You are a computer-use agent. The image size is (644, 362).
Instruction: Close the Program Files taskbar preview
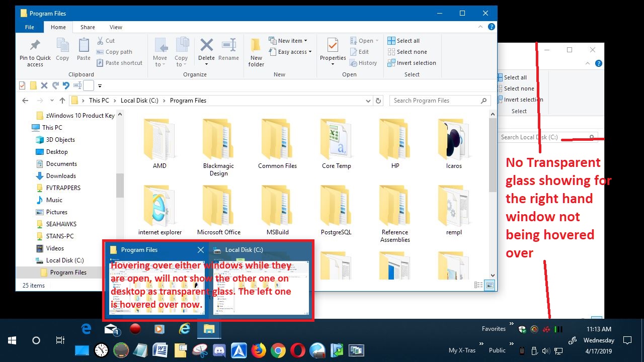201,250
